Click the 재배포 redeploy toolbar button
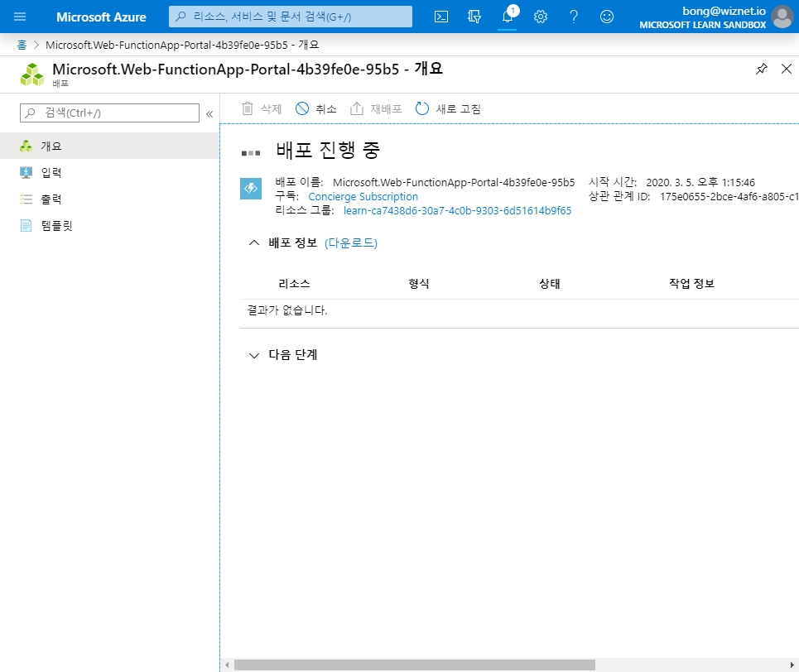The image size is (799, 672). point(376,109)
